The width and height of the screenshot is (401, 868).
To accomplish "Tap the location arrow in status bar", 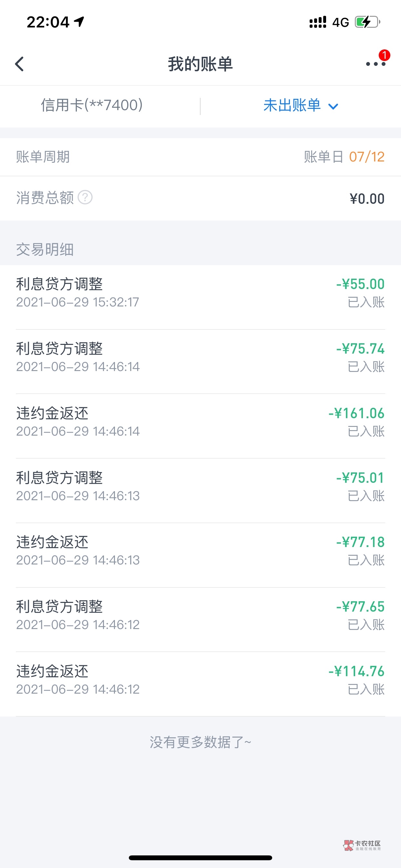I will coord(79,22).
